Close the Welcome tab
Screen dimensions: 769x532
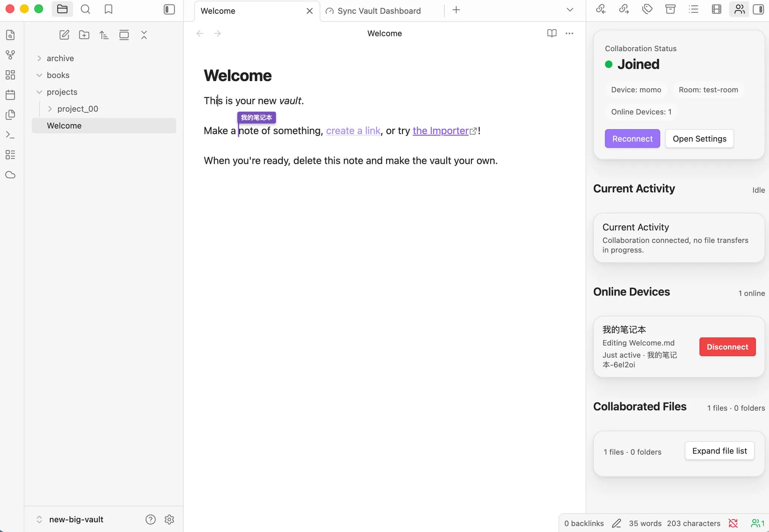[309, 11]
